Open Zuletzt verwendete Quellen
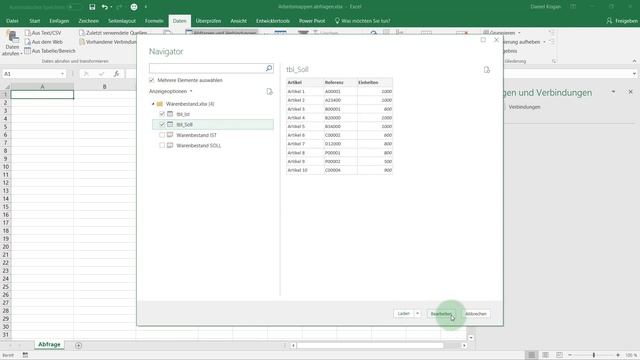The width and height of the screenshot is (640, 360). pyautogui.click(x=113, y=33)
